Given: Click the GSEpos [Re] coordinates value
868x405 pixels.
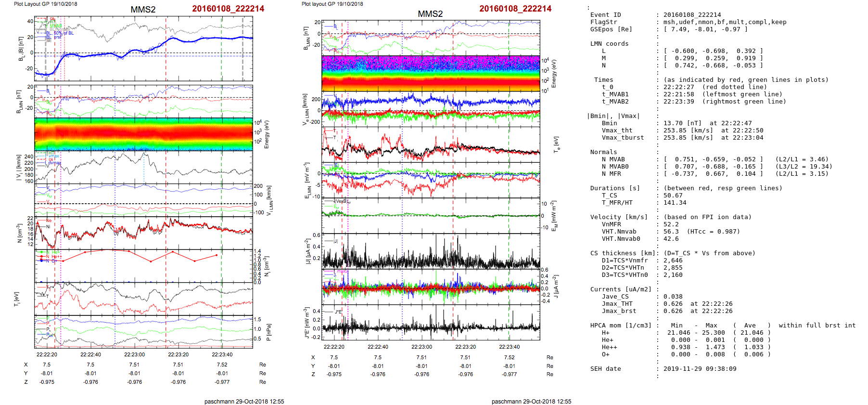Looking at the screenshot, I should click(705, 29).
